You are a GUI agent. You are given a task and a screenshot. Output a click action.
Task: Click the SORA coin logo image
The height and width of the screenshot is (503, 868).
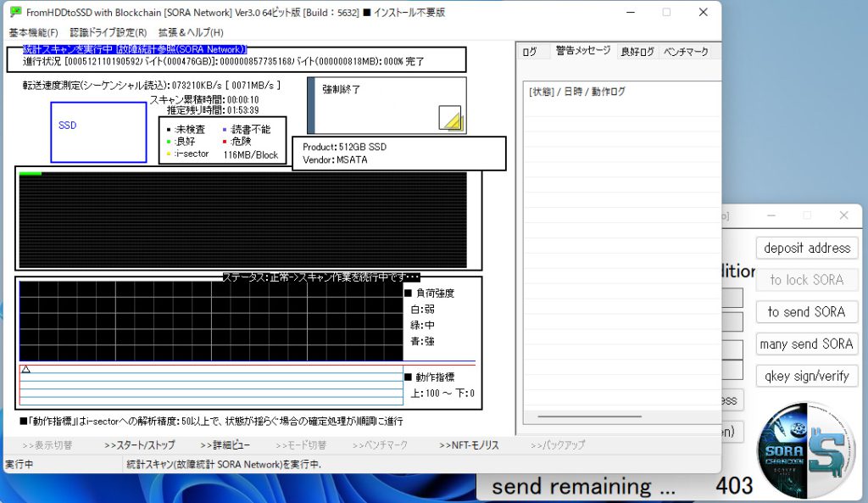point(806,450)
